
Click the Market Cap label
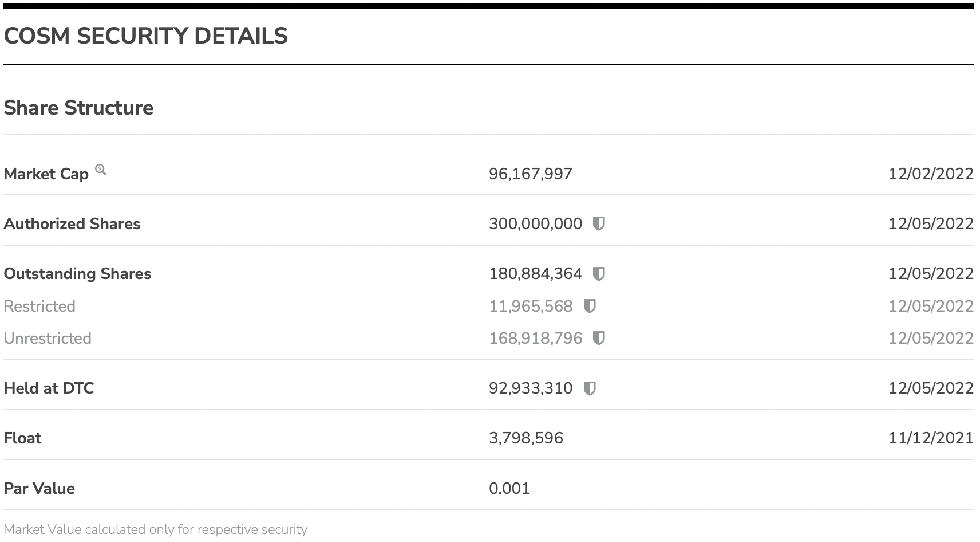click(46, 174)
